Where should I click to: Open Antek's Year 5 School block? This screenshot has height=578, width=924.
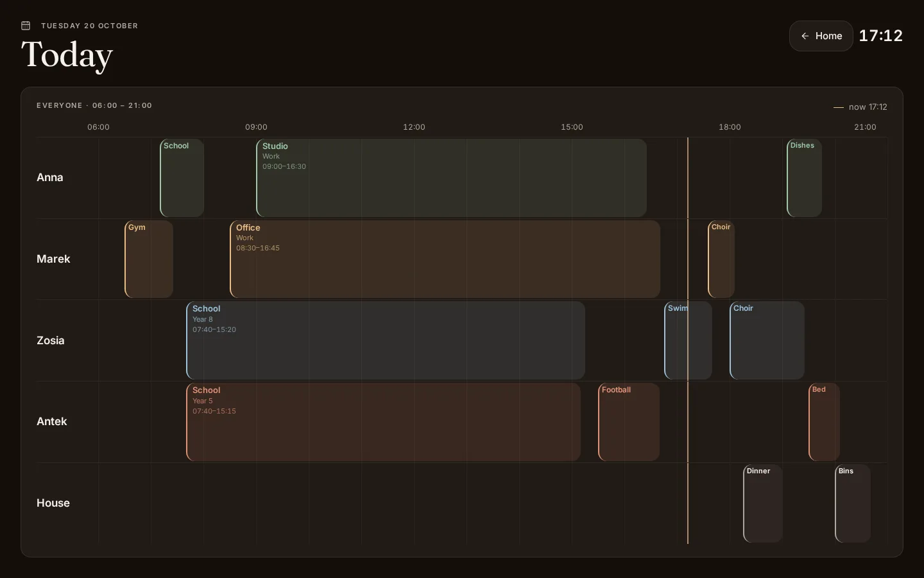384,422
